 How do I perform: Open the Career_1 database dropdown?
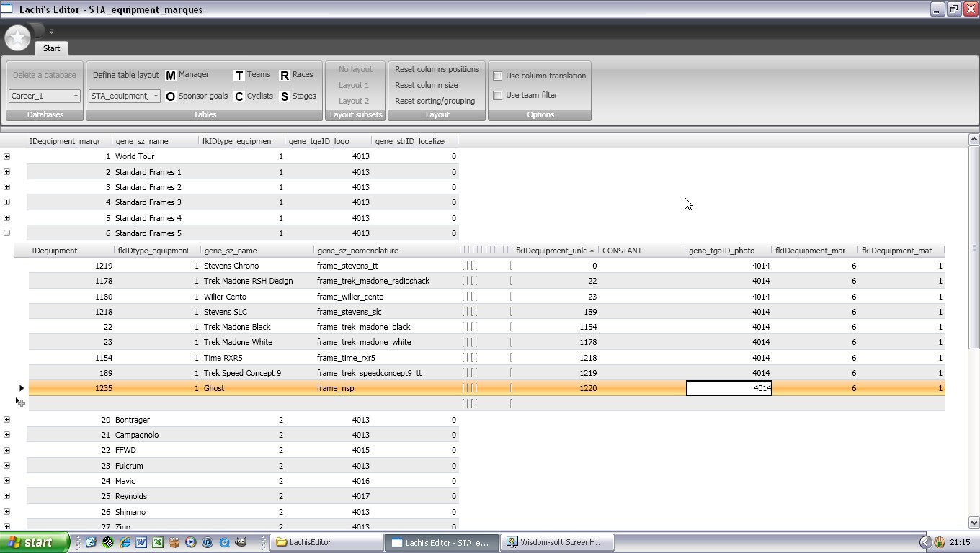45,96
